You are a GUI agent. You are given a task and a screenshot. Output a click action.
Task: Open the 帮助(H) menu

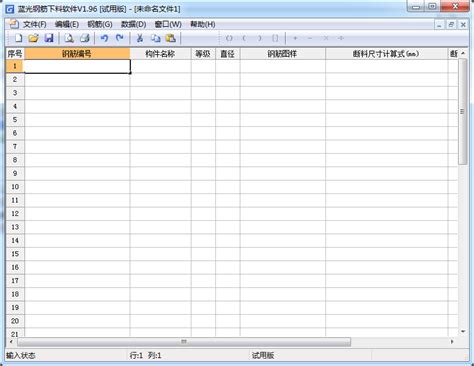[203, 24]
